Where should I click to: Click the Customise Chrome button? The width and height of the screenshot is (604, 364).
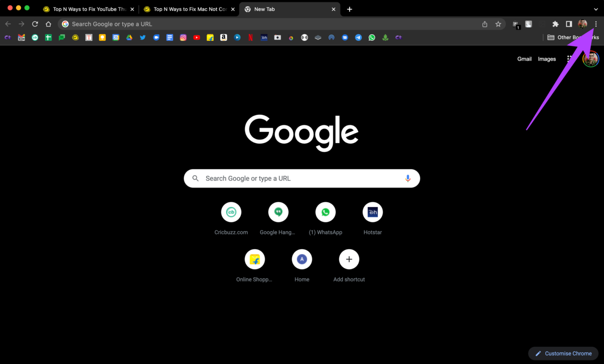(563, 353)
